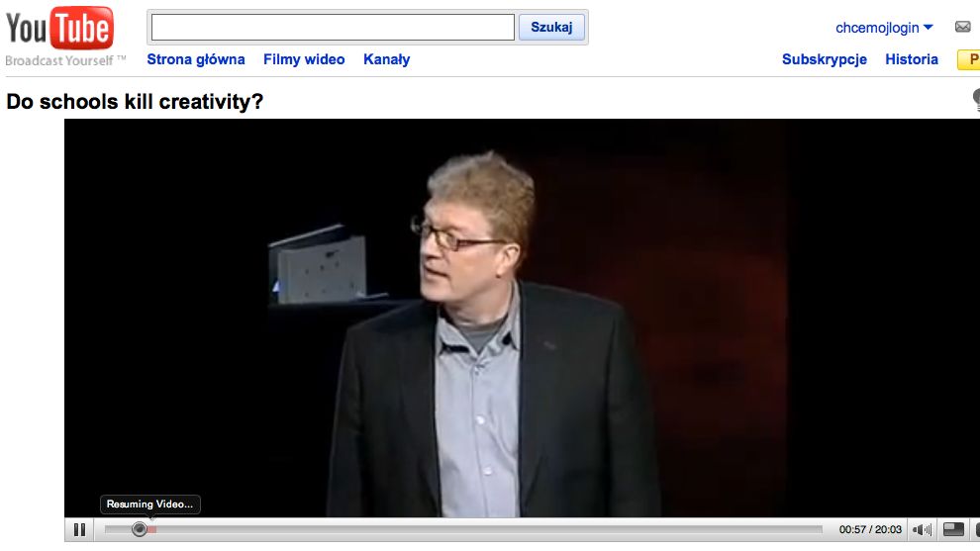Open the inbox envelope icon

(x=962, y=27)
